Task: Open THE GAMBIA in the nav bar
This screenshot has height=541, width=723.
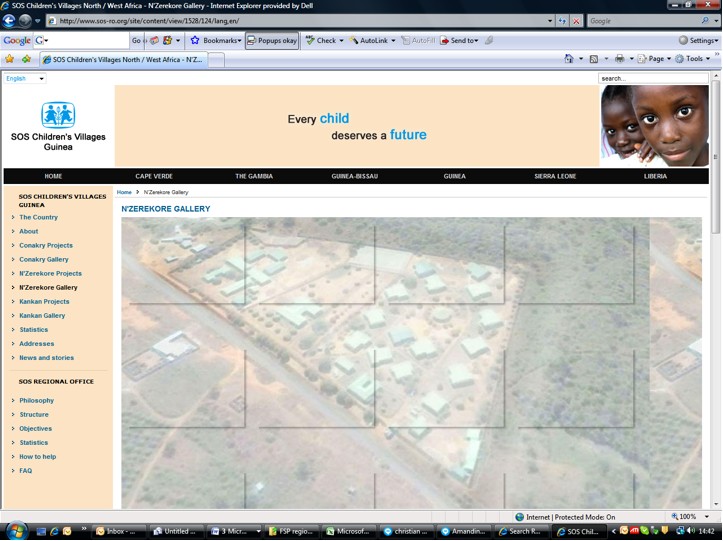Action: (254, 176)
